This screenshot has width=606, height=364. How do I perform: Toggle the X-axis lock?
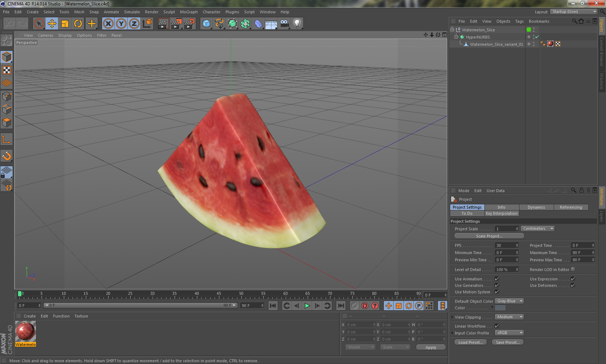click(x=108, y=24)
